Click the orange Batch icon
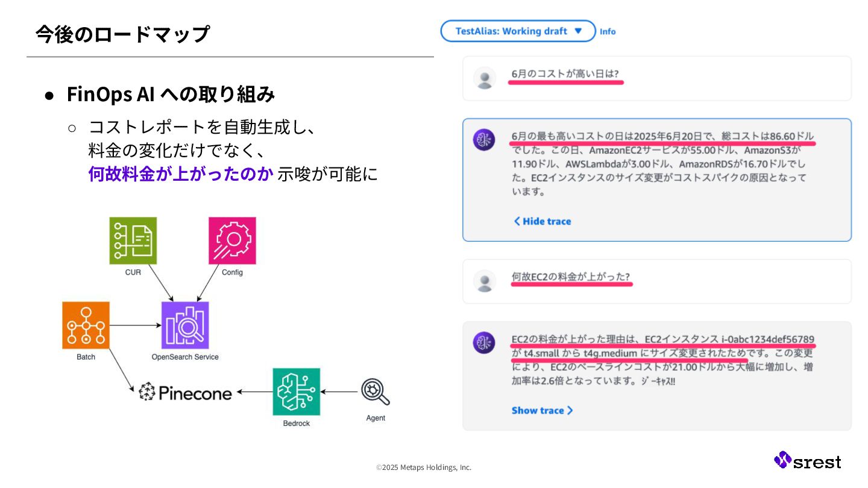 click(86, 325)
